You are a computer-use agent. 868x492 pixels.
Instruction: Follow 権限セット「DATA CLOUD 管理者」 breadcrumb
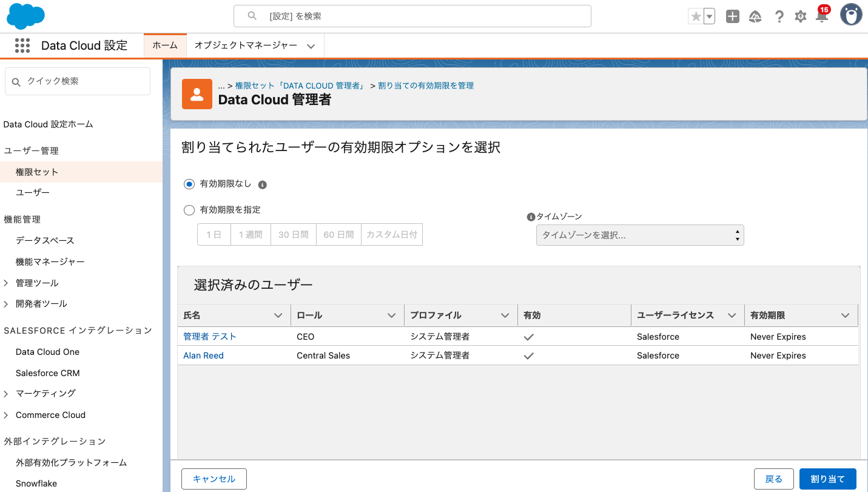click(x=300, y=86)
